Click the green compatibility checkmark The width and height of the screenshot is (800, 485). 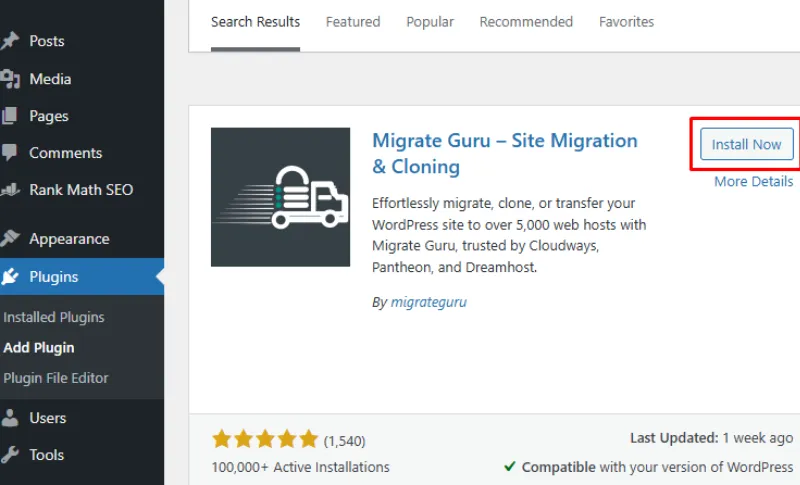pos(509,466)
